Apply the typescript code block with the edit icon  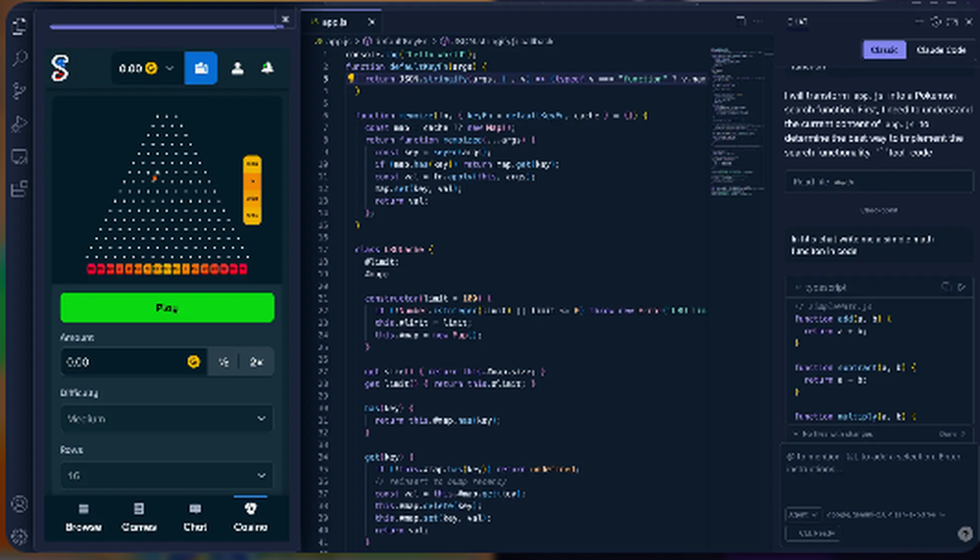[x=962, y=286]
